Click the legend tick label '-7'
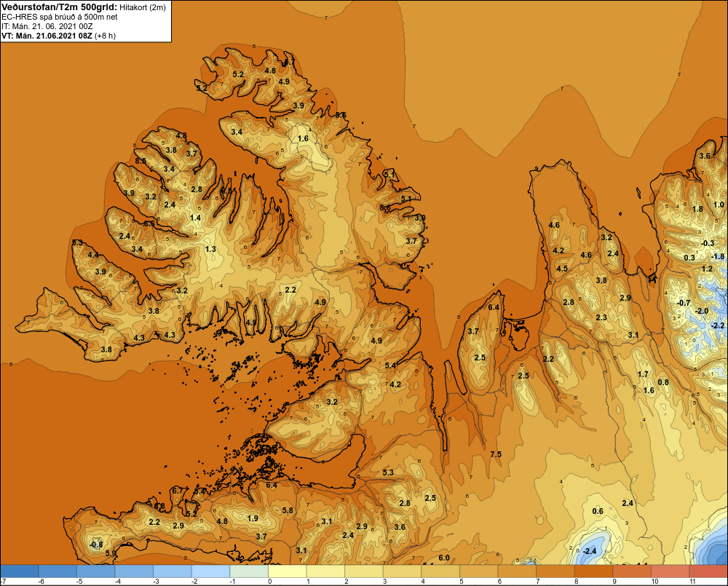The width and height of the screenshot is (728, 586). pos(3,582)
